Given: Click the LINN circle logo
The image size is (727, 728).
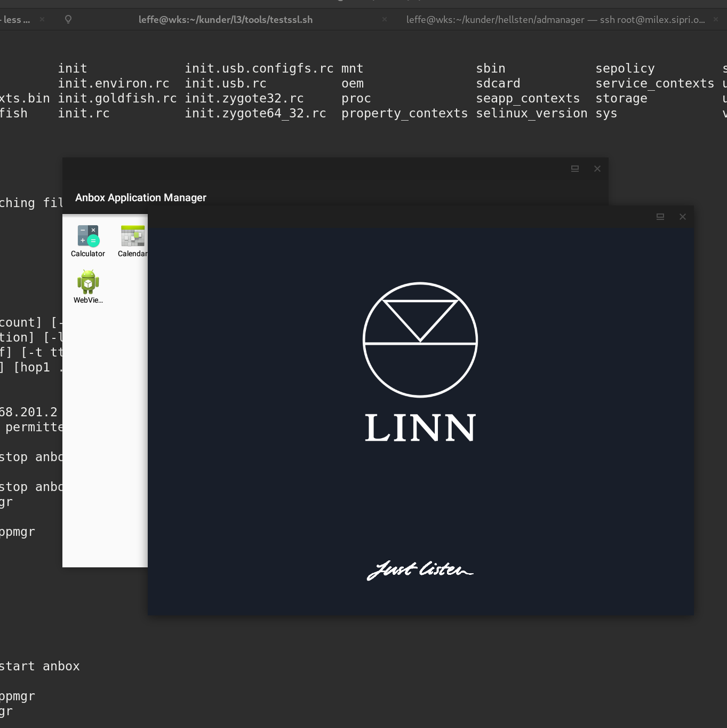Looking at the screenshot, I should pyautogui.click(x=420, y=340).
